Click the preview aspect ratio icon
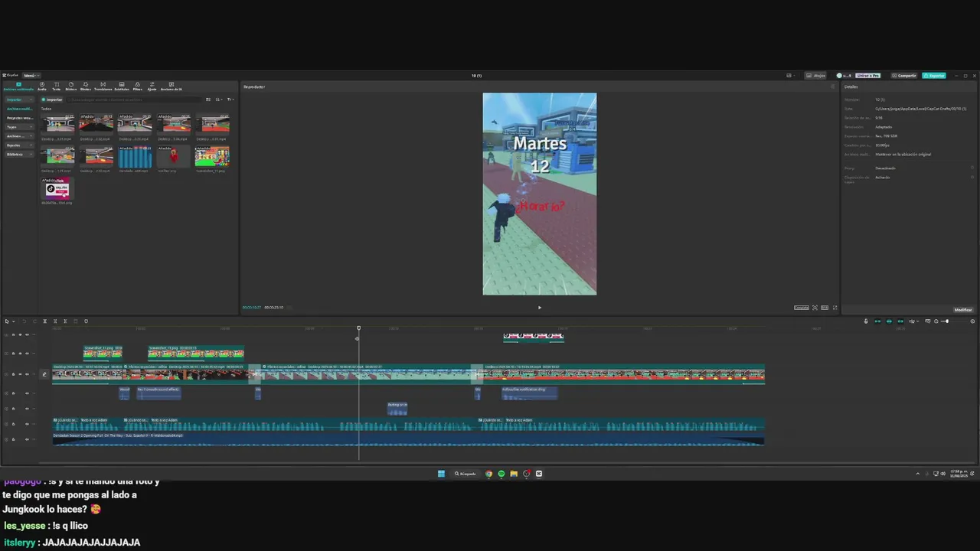The image size is (980, 551). tap(825, 308)
